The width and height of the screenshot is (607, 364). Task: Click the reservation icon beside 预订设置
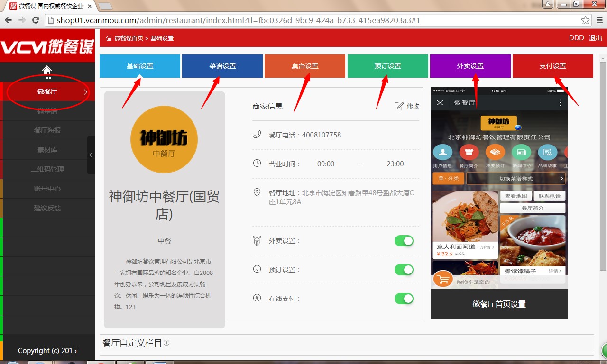(x=257, y=269)
